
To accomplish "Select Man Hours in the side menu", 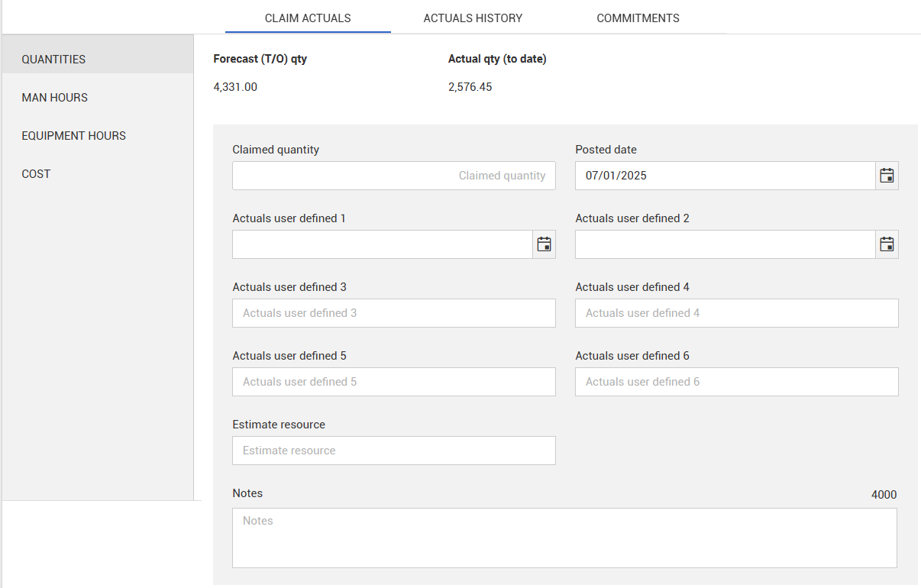I will (x=55, y=98).
